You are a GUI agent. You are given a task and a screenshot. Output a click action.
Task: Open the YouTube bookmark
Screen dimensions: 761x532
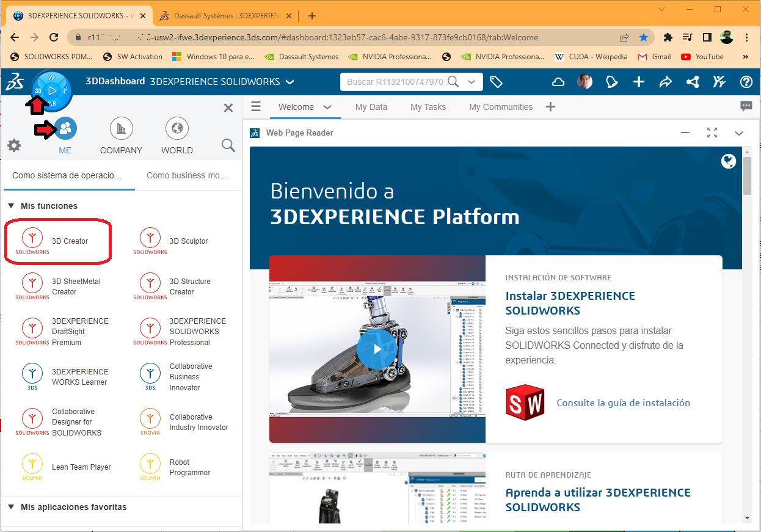[x=702, y=57]
